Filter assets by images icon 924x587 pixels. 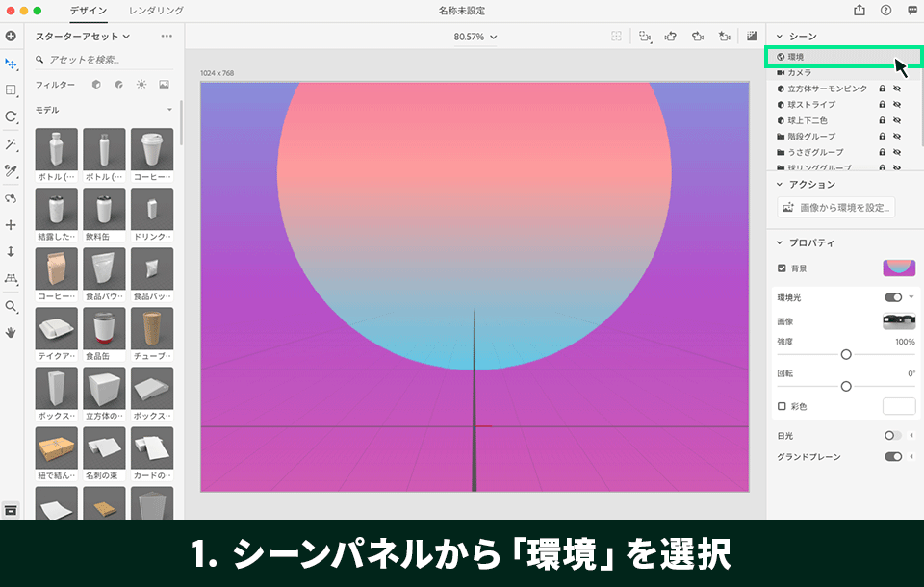tap(164, 85)
